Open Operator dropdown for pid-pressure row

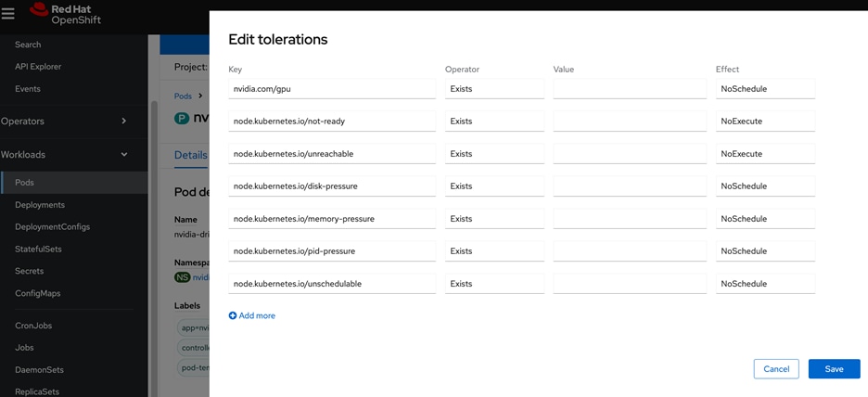click(494, 251)
